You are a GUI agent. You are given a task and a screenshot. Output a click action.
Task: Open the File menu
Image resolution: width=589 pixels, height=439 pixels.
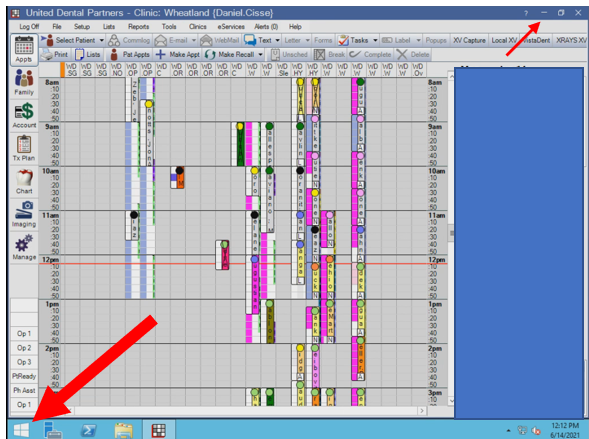tap(57, 27)
